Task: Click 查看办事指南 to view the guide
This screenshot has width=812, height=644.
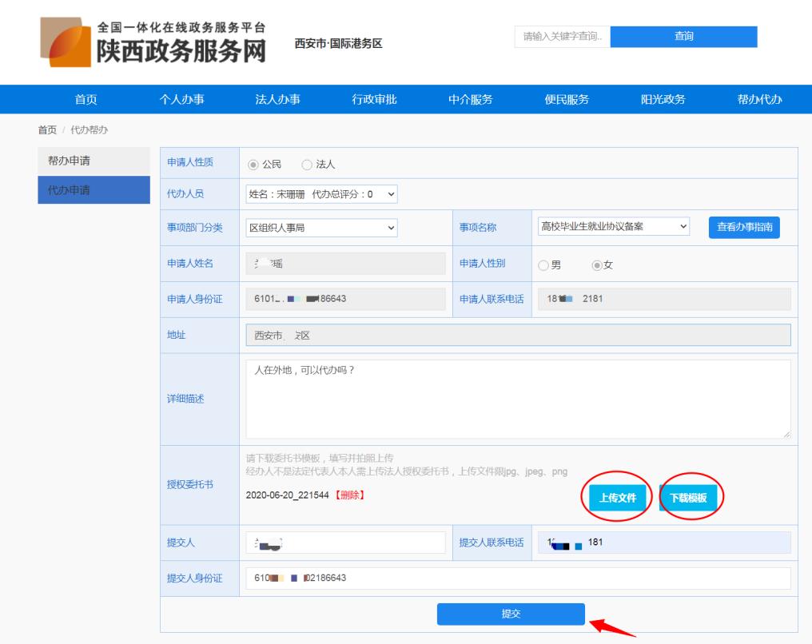Action: pos(746,229)
